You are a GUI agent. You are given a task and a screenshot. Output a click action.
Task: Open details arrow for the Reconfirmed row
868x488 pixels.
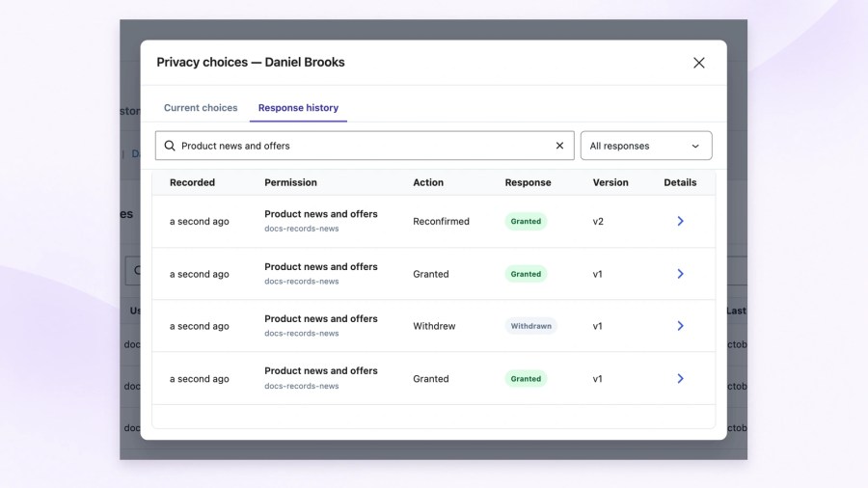coord(680,221)
